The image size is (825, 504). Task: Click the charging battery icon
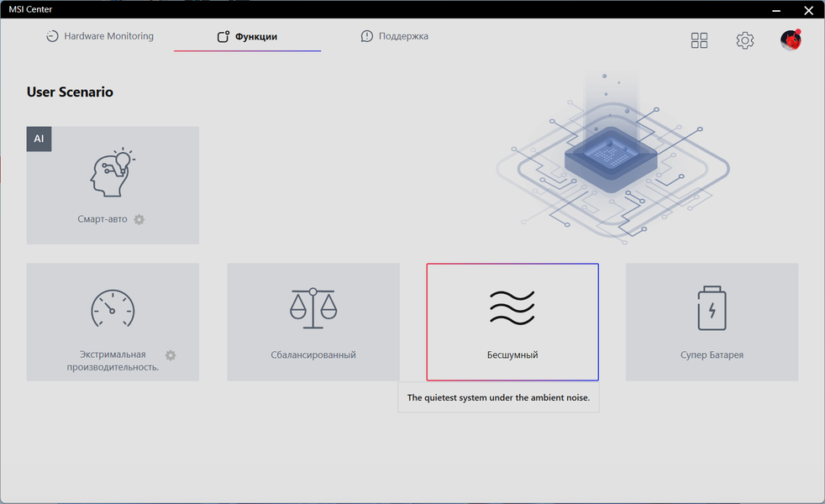point(712,308)
